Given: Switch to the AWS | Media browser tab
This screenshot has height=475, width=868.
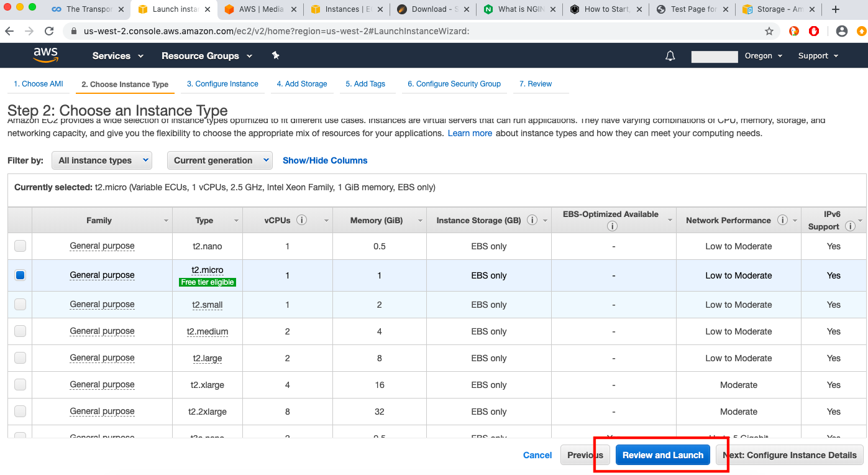Looking at the screenshot, I should coord(261,9).
